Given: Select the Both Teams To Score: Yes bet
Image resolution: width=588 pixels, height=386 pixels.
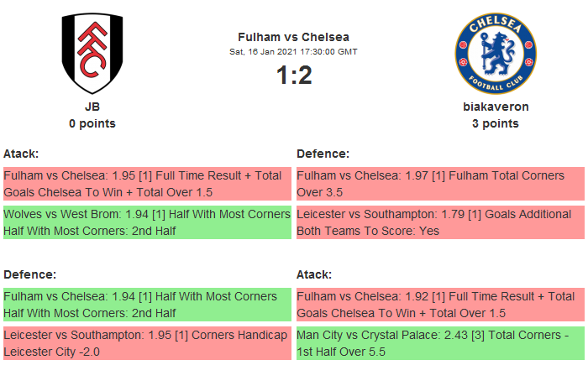Looking at the screenshot, I should click(440, 222).
